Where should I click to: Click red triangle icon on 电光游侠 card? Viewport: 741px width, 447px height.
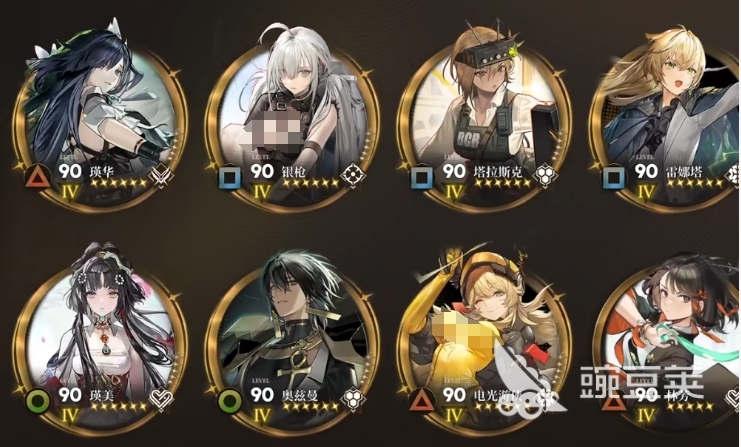(422, 401)
